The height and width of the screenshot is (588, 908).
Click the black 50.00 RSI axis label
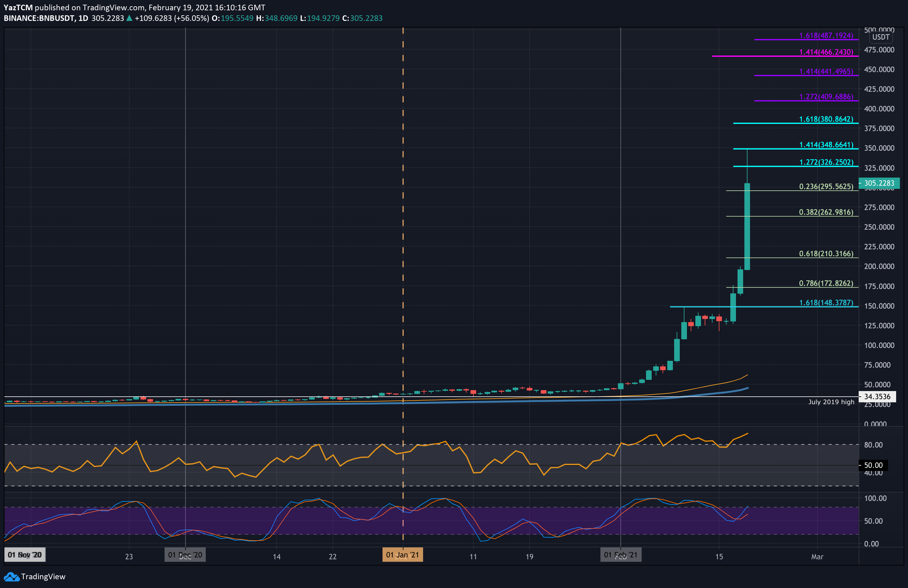point(873,465)
